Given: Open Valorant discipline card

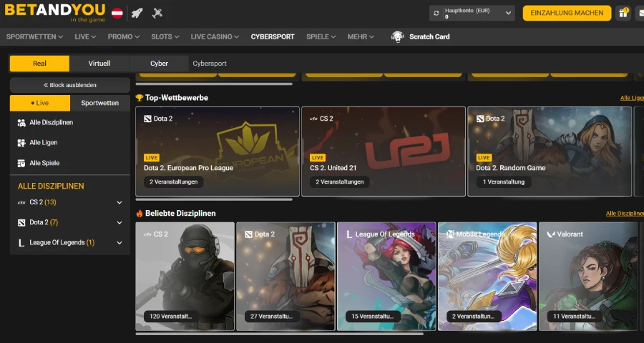Looking at the screenshot, I should [588, 277].
